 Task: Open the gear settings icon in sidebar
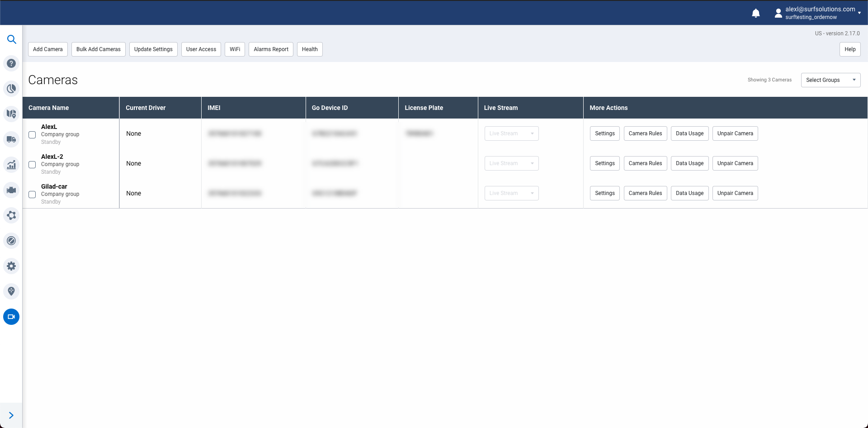pos(11,266)
